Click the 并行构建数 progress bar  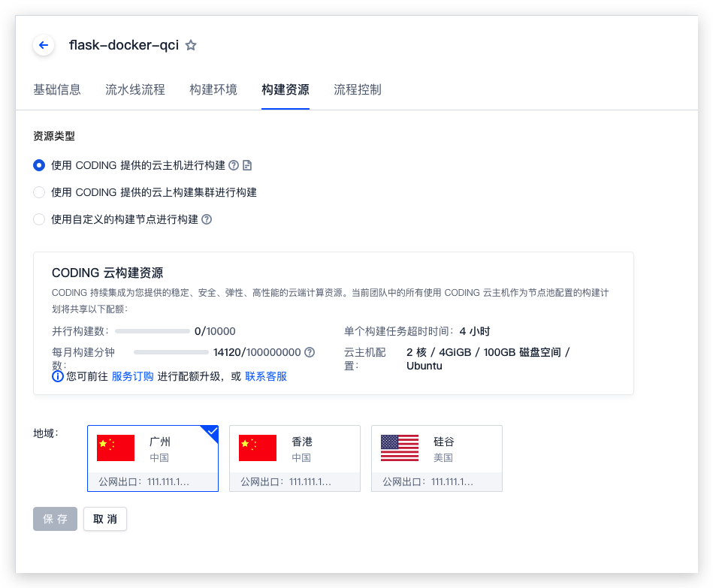153,331
